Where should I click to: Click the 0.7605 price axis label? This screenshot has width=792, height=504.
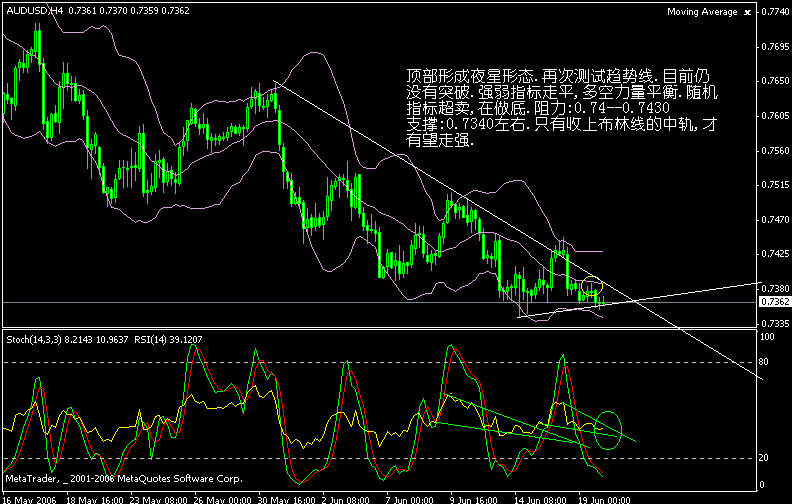(x=775, y=116)
